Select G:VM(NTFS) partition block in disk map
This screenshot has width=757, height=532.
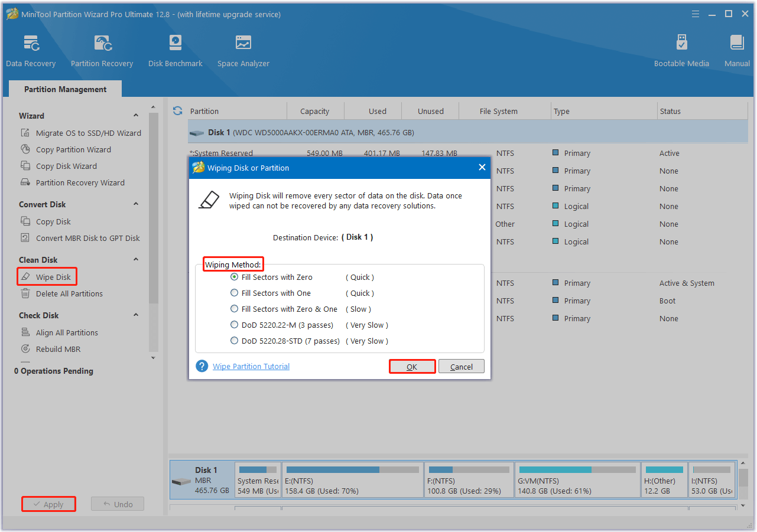point(577,479)
